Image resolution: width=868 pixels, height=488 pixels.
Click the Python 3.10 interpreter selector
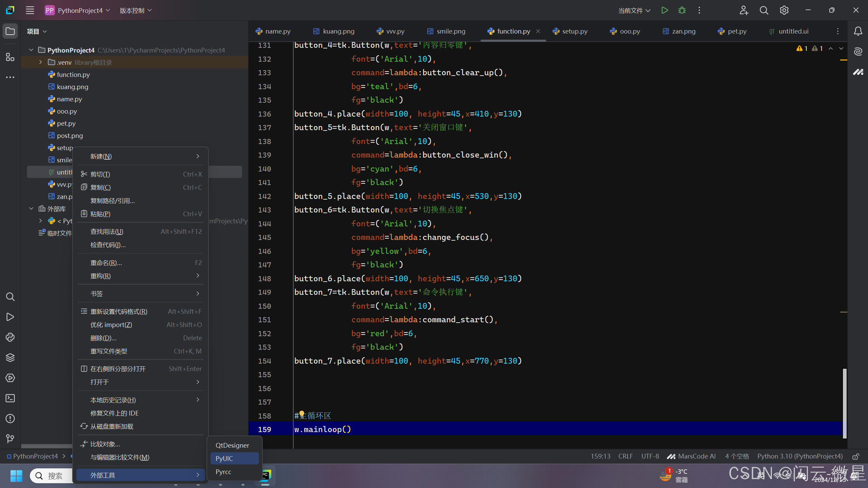[800, 456]
